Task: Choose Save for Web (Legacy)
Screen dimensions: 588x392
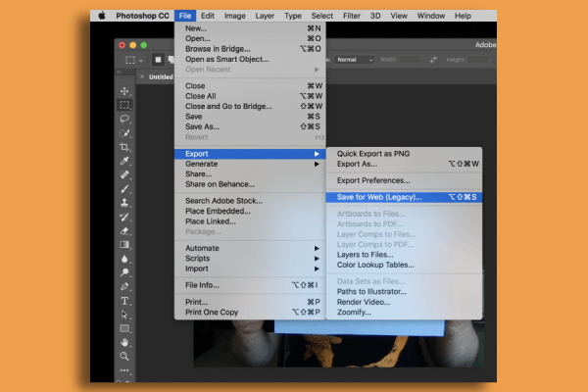Action: (x=404, y=197)
